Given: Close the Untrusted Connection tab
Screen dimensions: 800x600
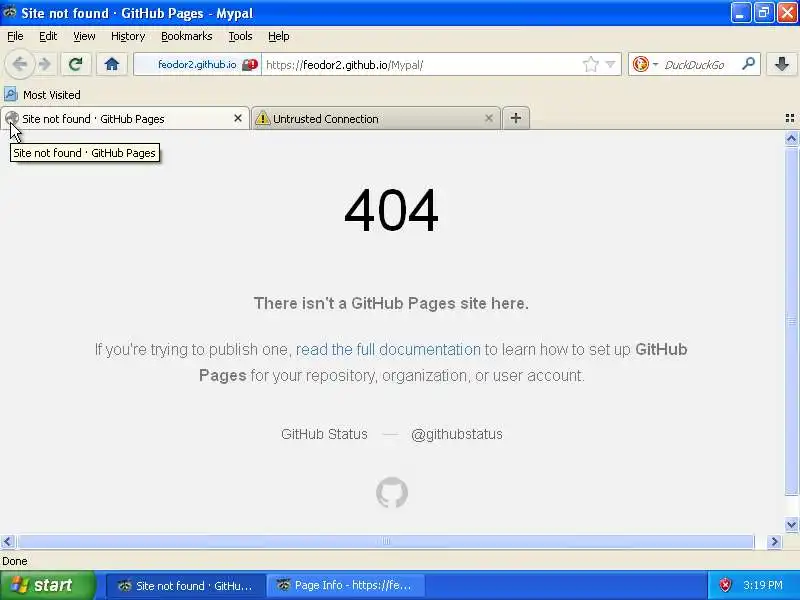Looking at the screenshot, I should point(489,118).
